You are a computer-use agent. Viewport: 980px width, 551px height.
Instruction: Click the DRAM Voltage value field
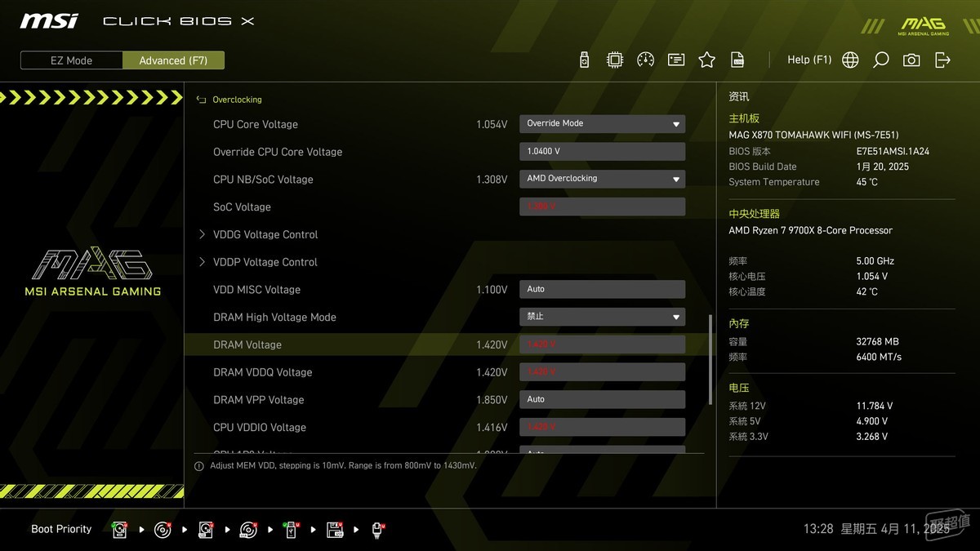[602, 344]
